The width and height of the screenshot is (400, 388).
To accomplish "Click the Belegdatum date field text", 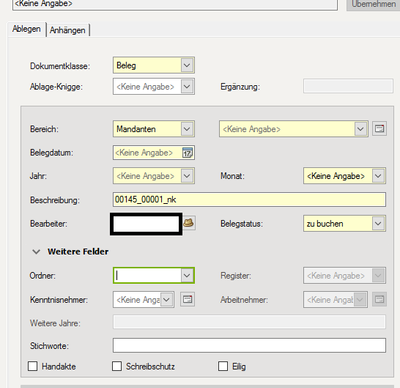I will (144, 153).
